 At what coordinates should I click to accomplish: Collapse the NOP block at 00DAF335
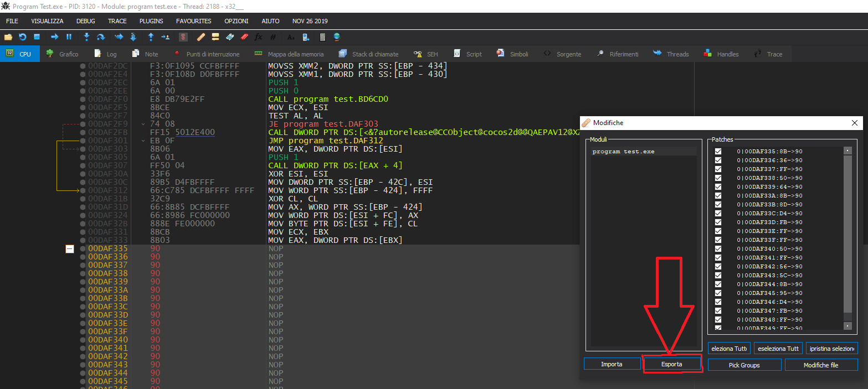pyautogui.click(x=70, y=249)
